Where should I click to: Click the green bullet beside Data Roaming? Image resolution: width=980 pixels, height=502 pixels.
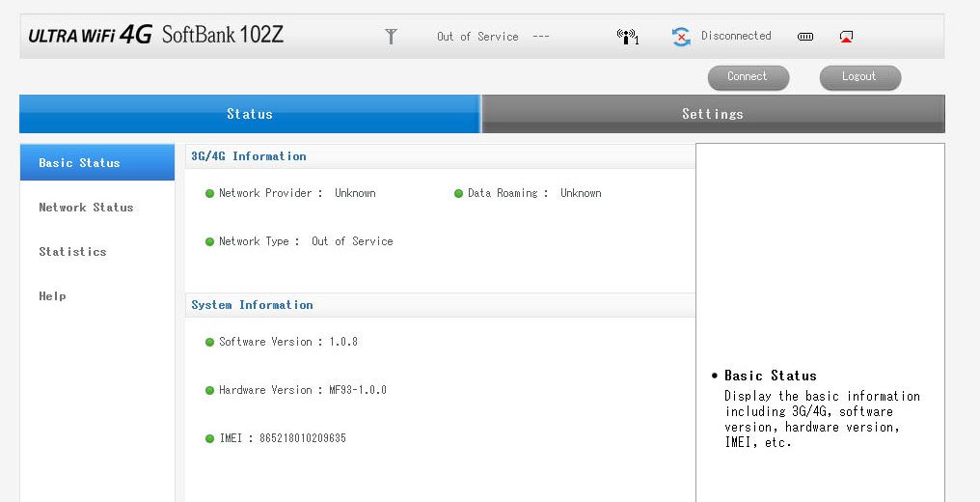458,194
